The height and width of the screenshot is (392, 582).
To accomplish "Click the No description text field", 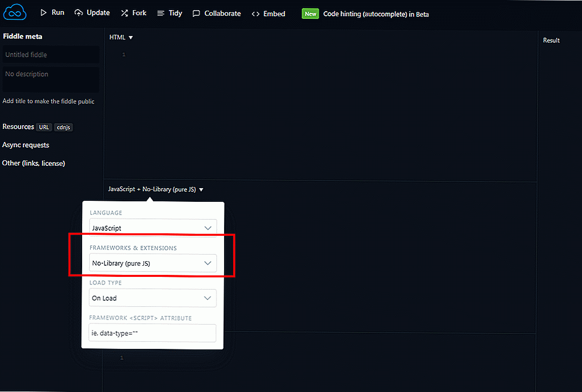I will click(51, 79).
